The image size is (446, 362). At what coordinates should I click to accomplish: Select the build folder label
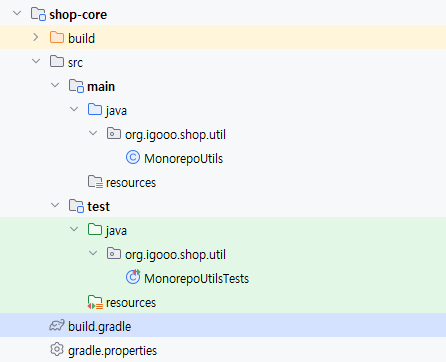click(81, 38)
